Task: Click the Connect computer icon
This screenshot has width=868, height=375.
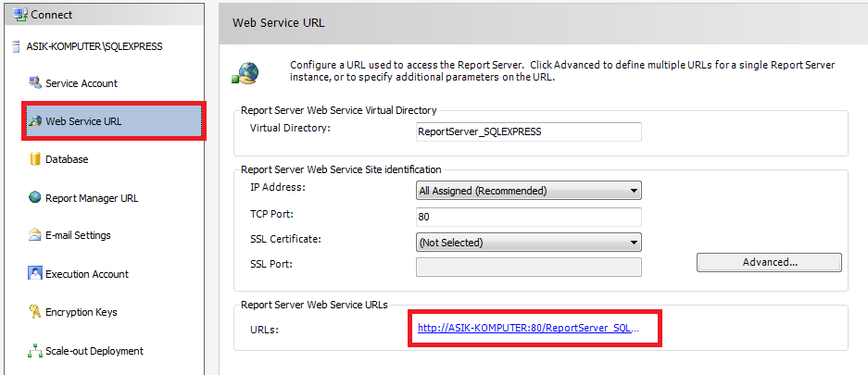Action: point(20,15)
